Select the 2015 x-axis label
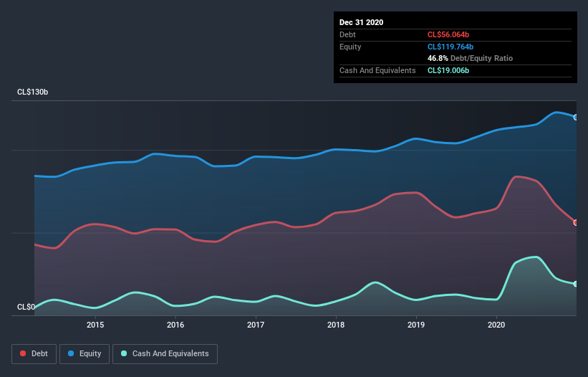Screen dimensions: 588x377 [x=95, y=325]
